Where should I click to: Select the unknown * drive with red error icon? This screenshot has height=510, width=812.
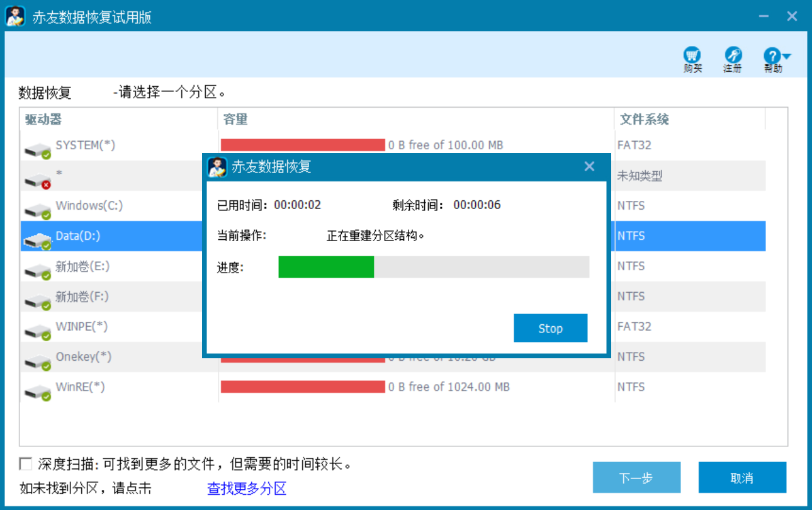click(x=38, y=180)
